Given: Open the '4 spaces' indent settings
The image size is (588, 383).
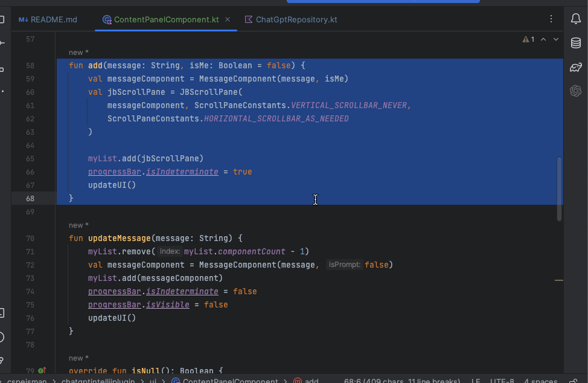Looking at the screenshot, I should [541, 381].
